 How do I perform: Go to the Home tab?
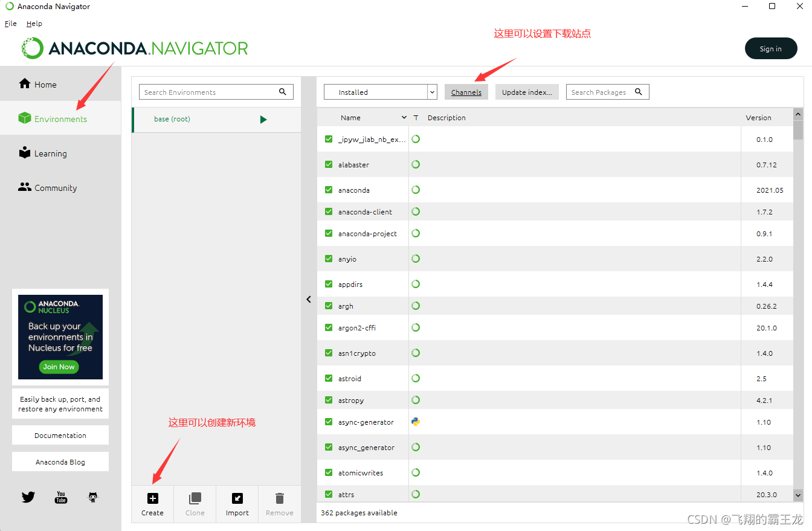(60, 84)
